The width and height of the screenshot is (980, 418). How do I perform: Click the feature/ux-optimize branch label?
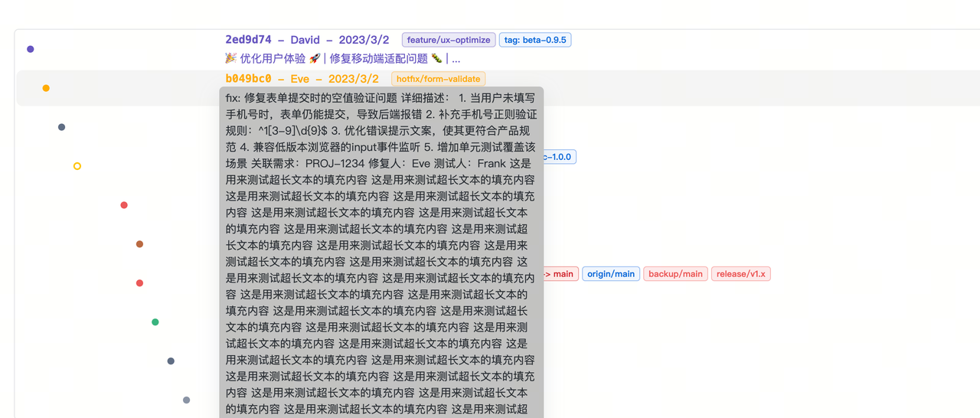[x=449, y=40]
